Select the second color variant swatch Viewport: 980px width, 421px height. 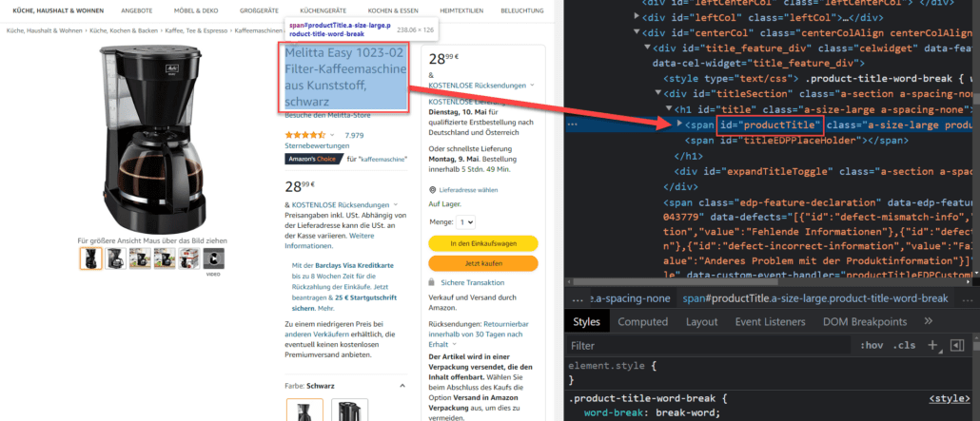pyautogui.click(x=349, y=410)
